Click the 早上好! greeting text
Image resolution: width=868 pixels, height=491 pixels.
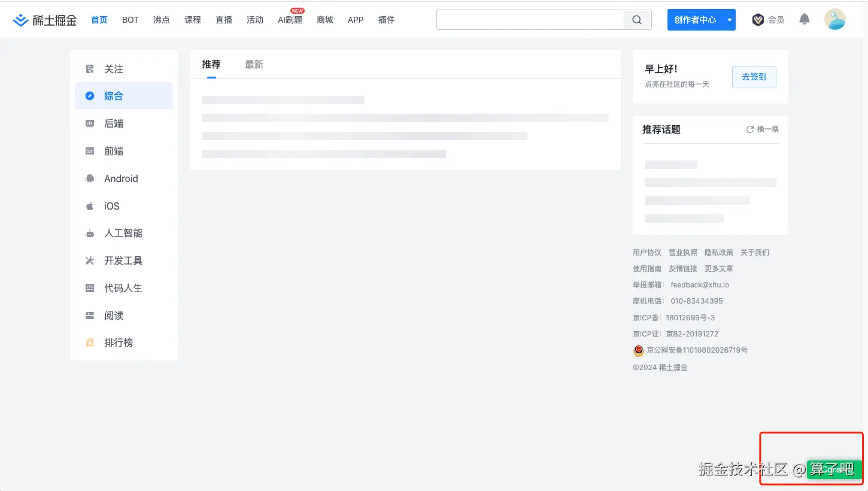click(x=661, y=69)
